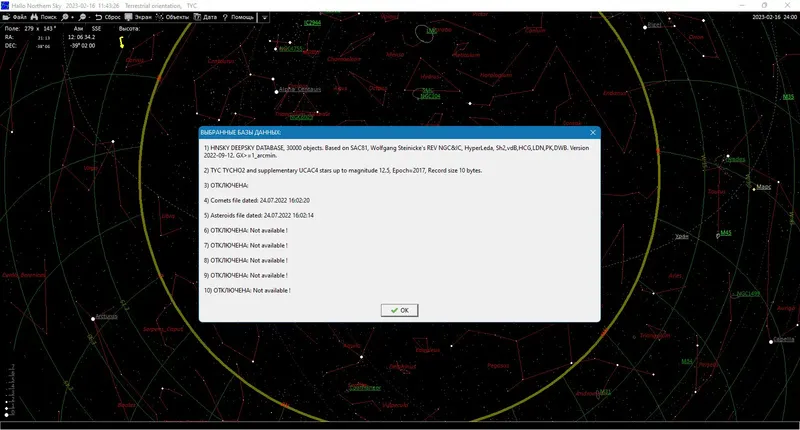Click the TYC TYCHO2 database entry text
The width and height of the screenshot is (800, 430).
point(343,170)
